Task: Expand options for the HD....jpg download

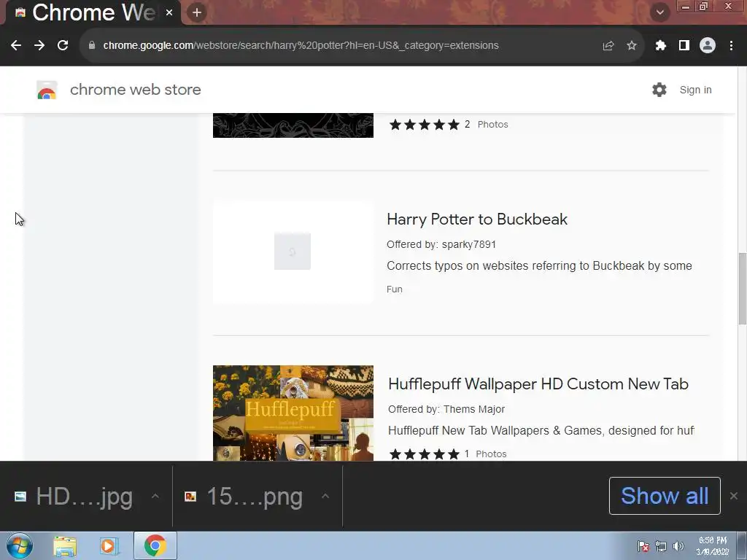Action: click(x=155, y=496)
